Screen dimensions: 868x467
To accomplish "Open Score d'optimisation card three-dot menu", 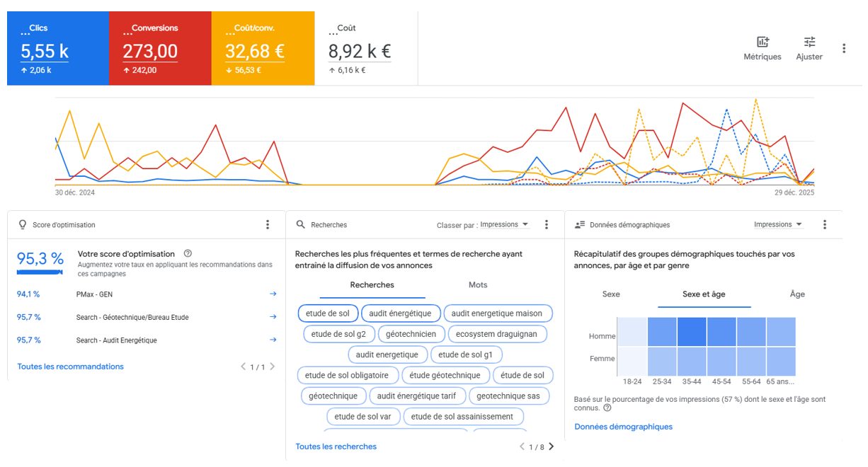I will [268, 224].
